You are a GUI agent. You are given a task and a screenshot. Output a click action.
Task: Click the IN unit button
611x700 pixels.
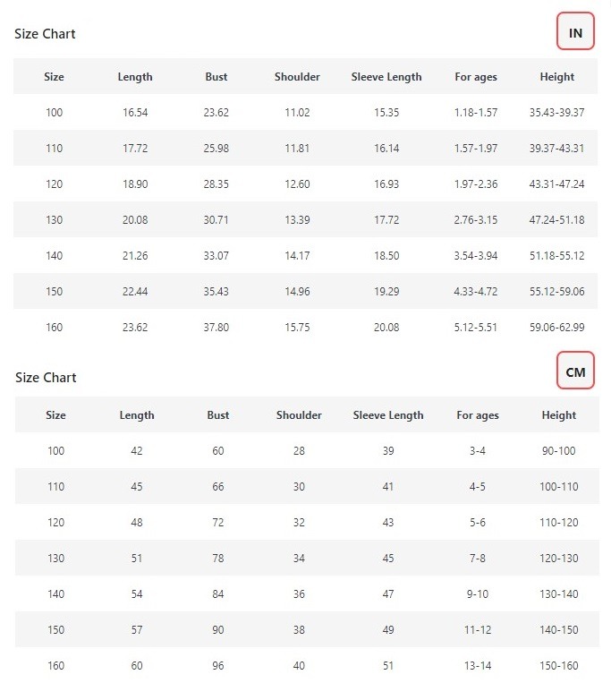pyautogui.click(x=575, y=33)
